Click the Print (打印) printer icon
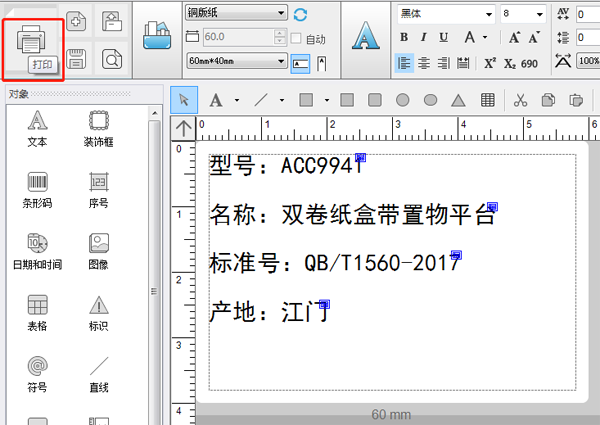This screenshot has width=600, height=425. [x=31, y=39]
